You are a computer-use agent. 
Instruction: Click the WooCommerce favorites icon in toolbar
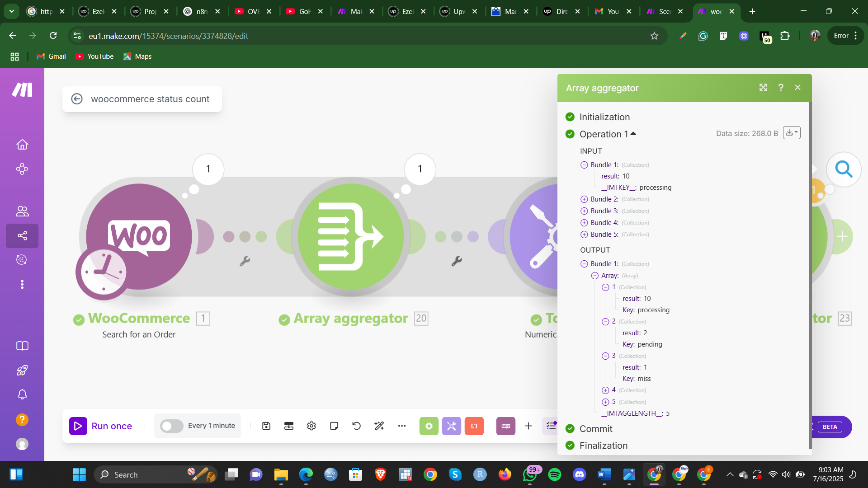tap(505, 426)
